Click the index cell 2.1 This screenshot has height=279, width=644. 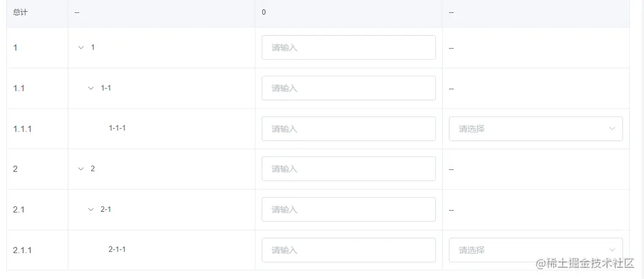pos(19,209)
